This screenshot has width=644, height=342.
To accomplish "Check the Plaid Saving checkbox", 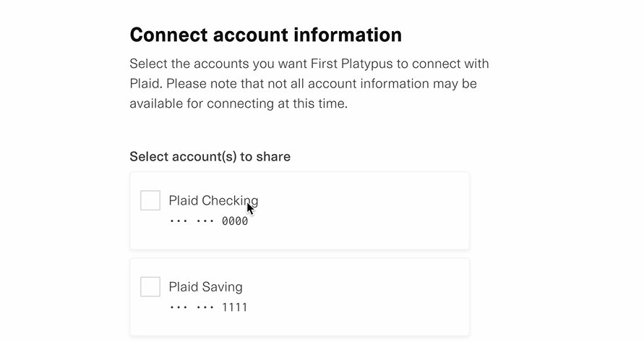I will (x=150, y=286).
